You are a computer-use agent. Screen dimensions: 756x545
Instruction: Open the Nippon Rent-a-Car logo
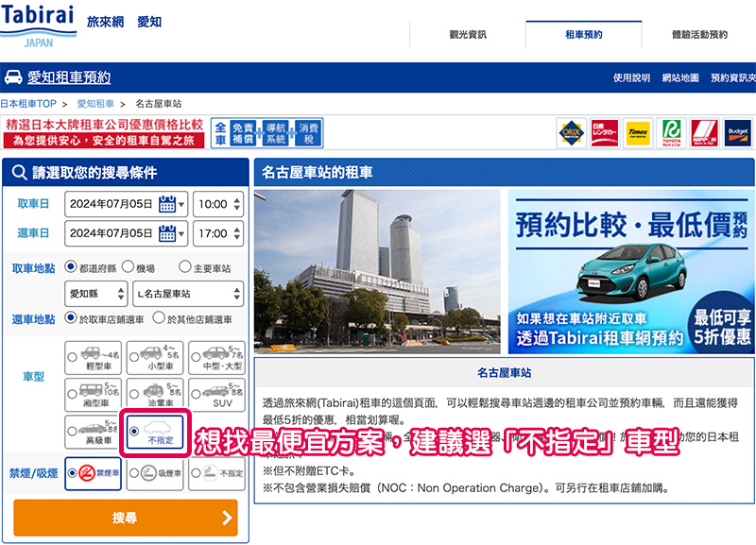tap(704, 132)
